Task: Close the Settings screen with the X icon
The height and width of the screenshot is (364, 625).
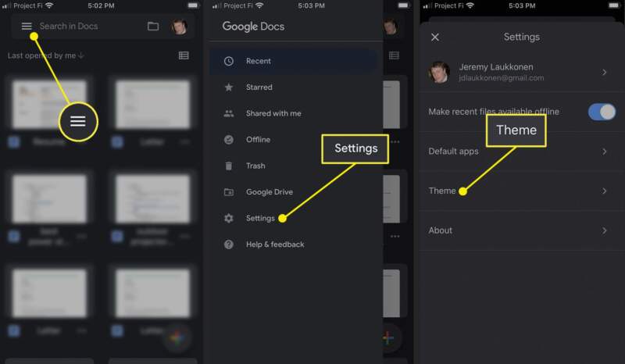Action: 435,37
